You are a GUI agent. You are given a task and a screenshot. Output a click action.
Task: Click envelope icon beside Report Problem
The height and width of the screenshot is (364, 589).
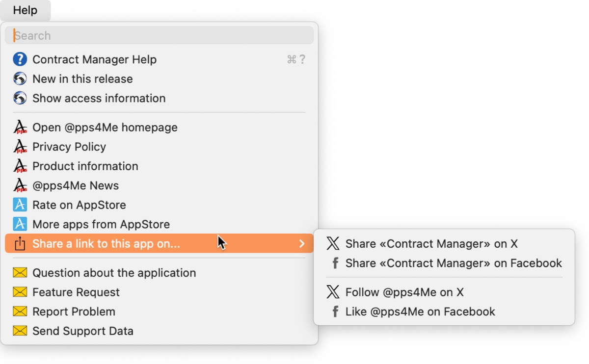[x=20, y=312]
